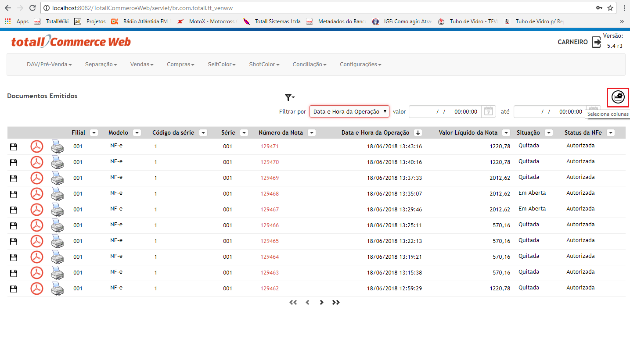Open the Separação menu
Viewport: 630px width, 364px height.
tap(101, 64)
